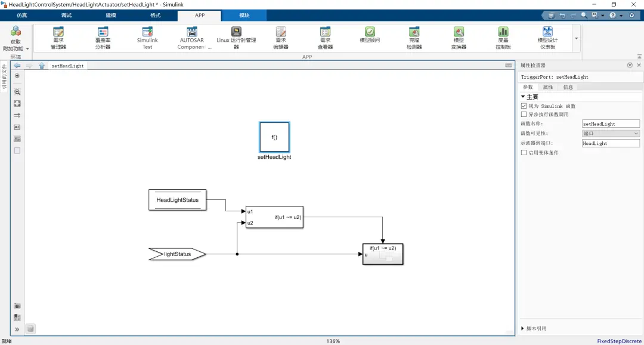Open the 引用的文件 side panel

click(4, 76)
